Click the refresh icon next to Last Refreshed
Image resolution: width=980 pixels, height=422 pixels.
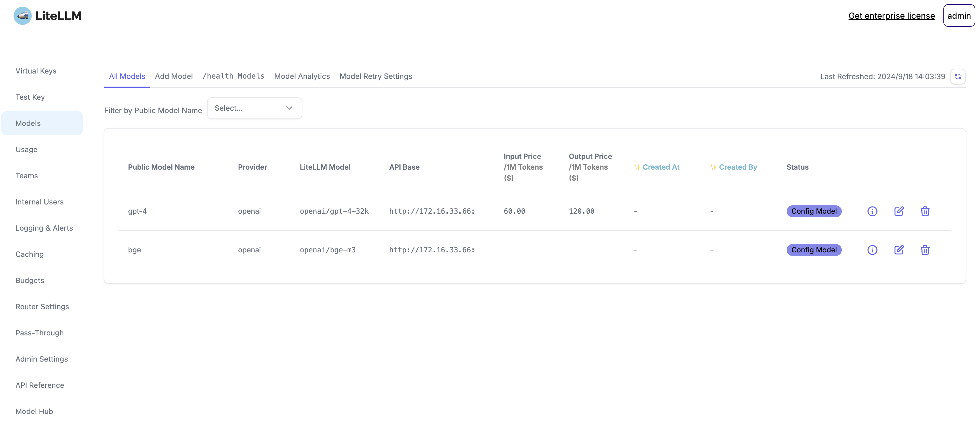click(x=958, y=76)
